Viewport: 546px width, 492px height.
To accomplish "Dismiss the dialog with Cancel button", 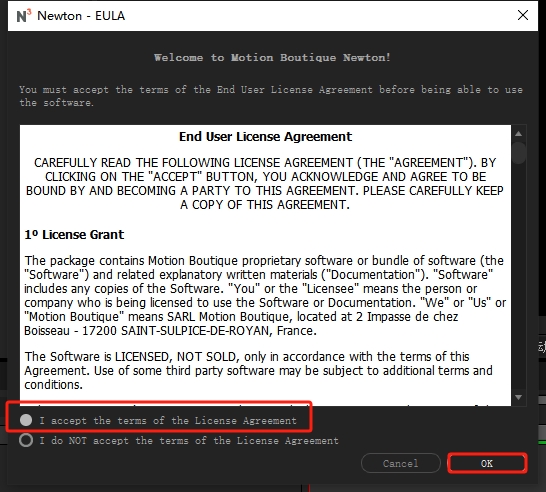I will coord(400,463).
